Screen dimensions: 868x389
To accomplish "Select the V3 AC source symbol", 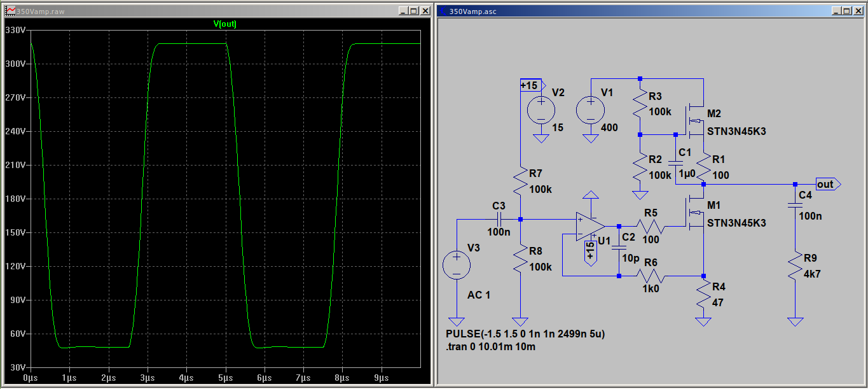I will (457, 265).
